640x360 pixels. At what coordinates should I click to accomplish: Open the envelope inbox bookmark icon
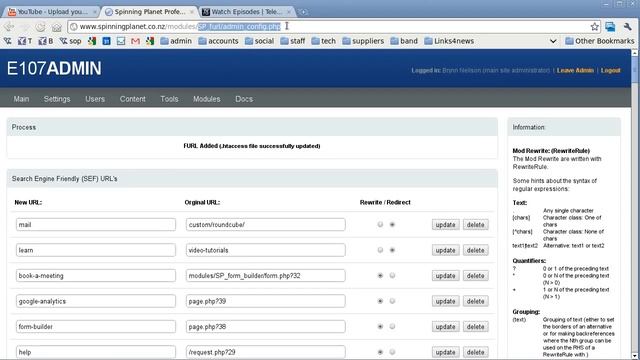pyautogui.click(x=121, y=41)
